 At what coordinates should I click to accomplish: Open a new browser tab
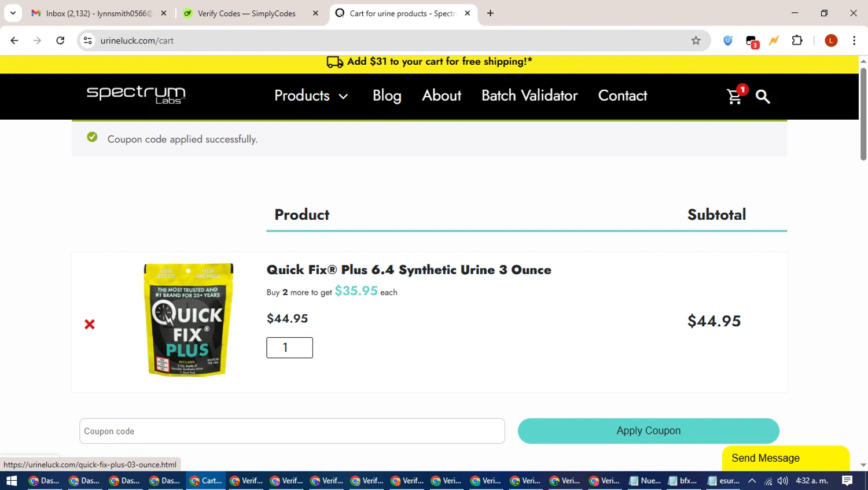pyautogui.click(x=490, y=13)
